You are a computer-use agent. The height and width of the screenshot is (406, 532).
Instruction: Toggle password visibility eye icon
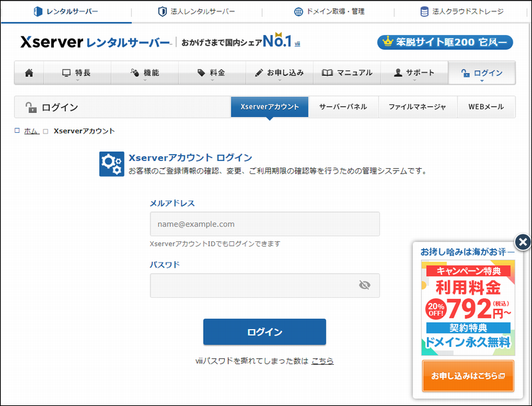[x=364, y=285]
